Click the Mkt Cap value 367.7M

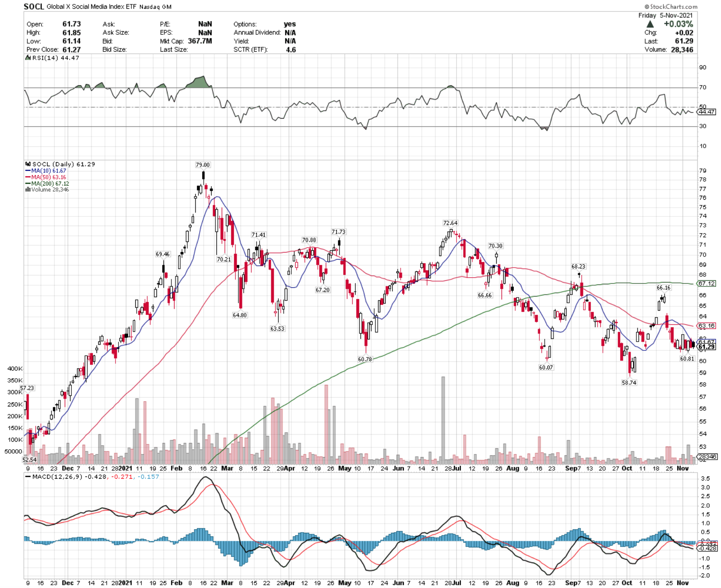pos(200,41)
